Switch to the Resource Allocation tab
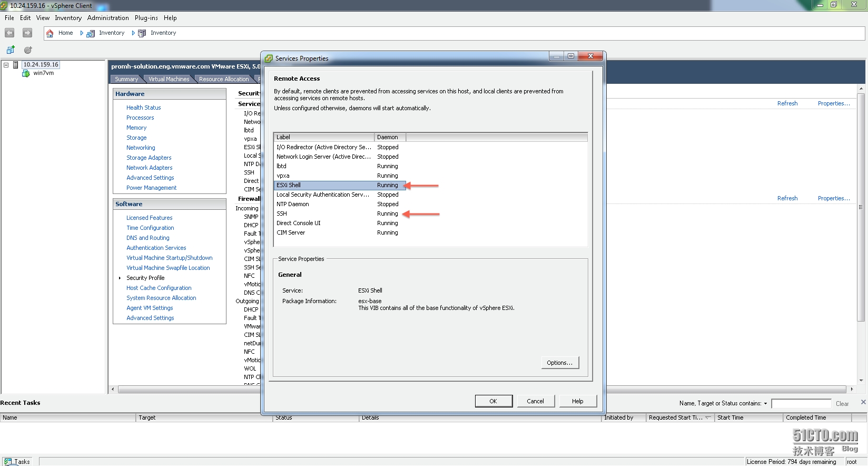This screenshot has height=466, width=868. pyautogui.click(x=224, y=79)
